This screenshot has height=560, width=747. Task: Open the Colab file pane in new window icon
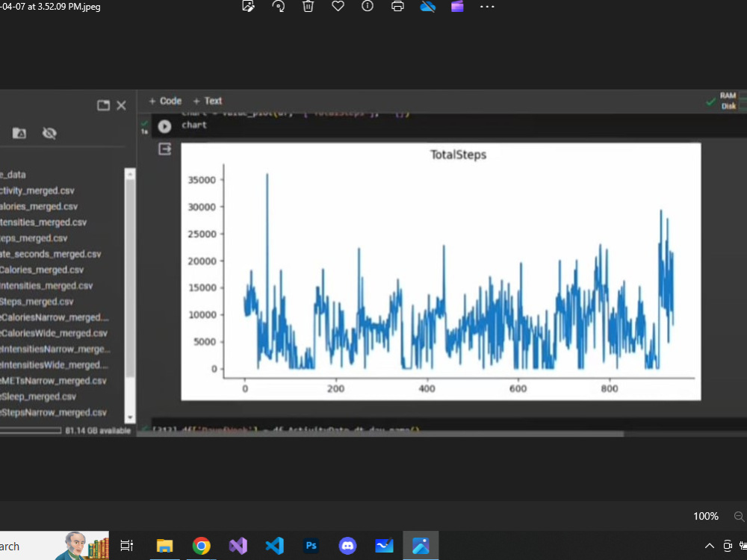coord(103,105)
